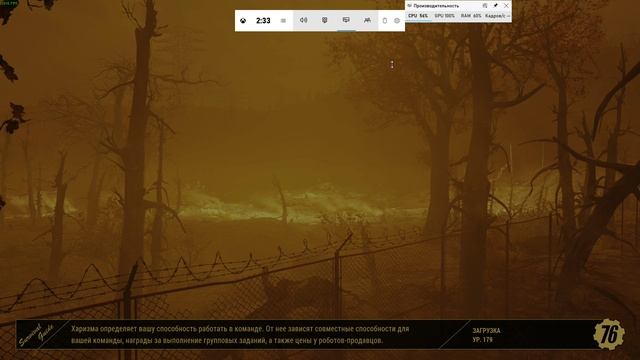Screen dimensions: 640x360
Task: Open the Capture widget icon
Action: pos(324,20)
